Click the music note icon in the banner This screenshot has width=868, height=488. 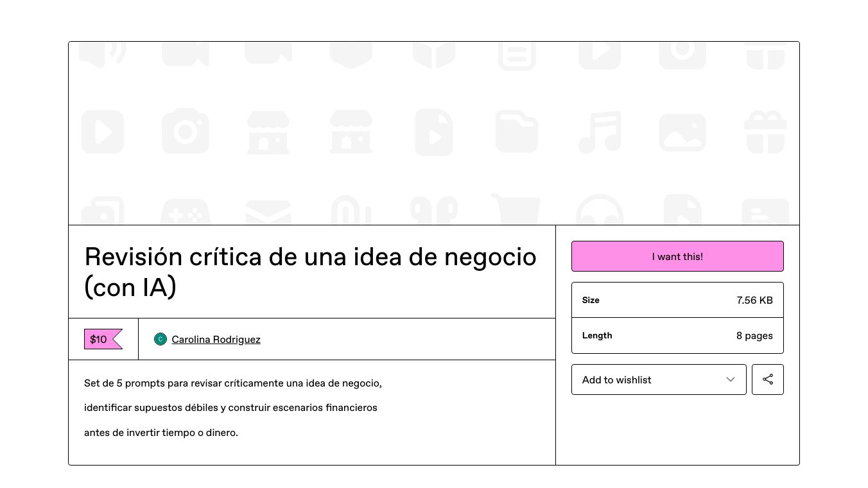pyautogui.click(x=599, y=132)
